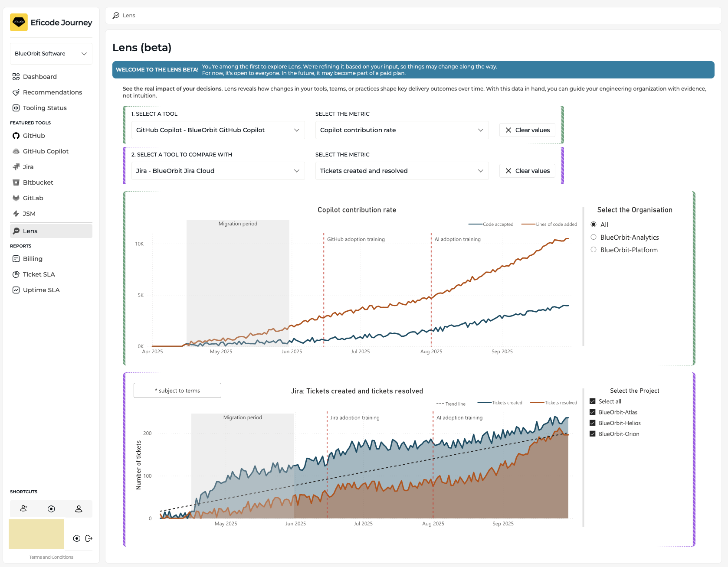
Task: Click the Eficode Journey logo
Action: pyautogui.click(x=19, y=23)
